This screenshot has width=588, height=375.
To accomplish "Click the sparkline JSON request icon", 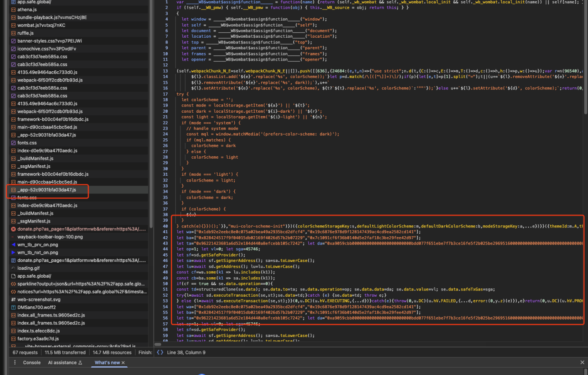I will coord(13,284).
